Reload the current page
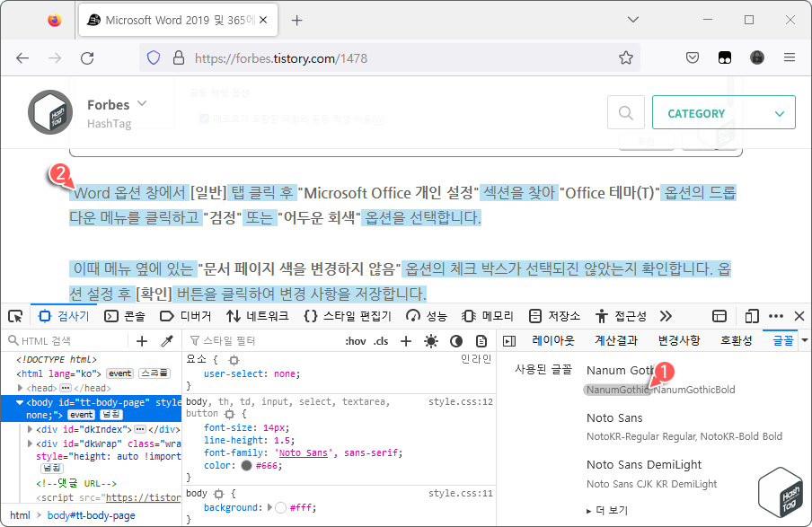 click(87, 58)
